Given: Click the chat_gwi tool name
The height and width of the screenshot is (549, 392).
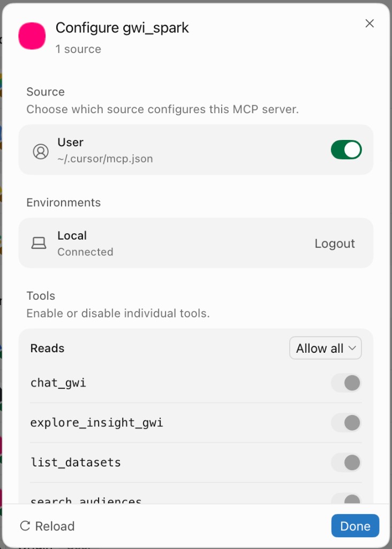Looking at the screenshot, I should pos(58,383).
